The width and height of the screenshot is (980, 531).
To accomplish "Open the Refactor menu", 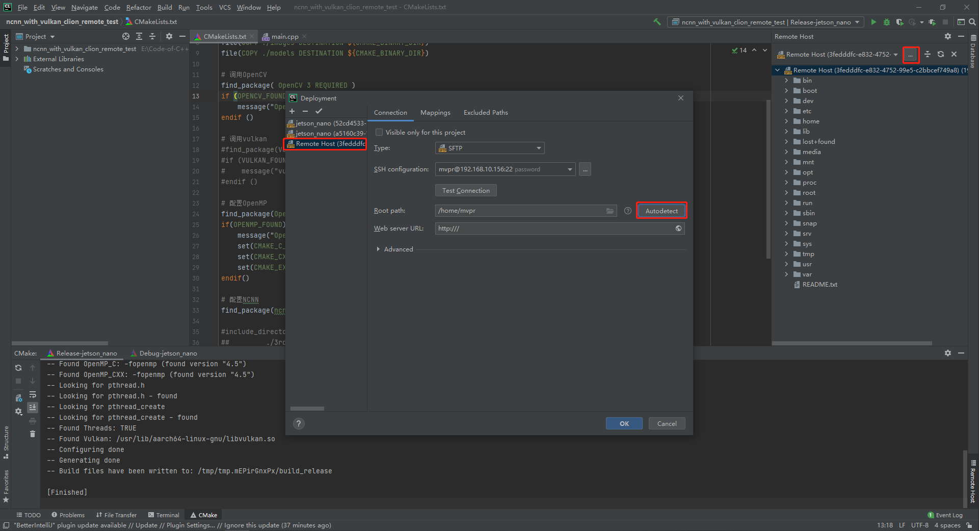I will pyautogui.click(x=139, y=7).
